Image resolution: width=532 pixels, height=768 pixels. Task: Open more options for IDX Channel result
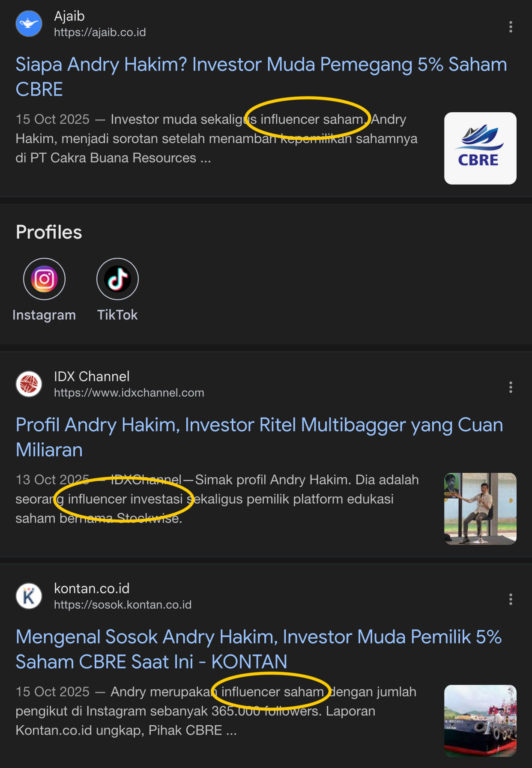point(510,387)
